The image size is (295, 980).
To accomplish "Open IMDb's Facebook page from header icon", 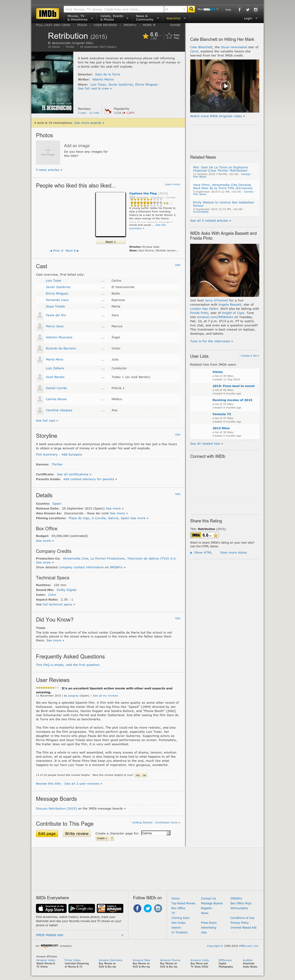I will coord(239,9).
